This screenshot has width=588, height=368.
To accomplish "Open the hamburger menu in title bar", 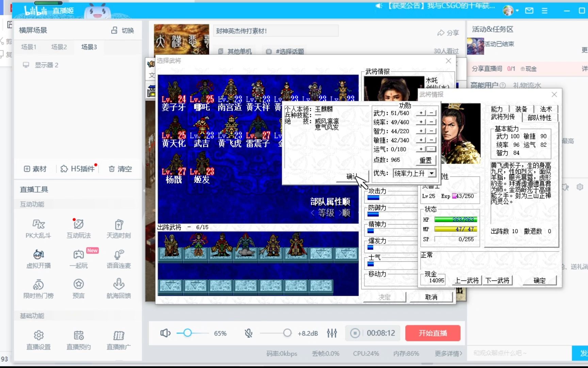I will coord(544,11).
